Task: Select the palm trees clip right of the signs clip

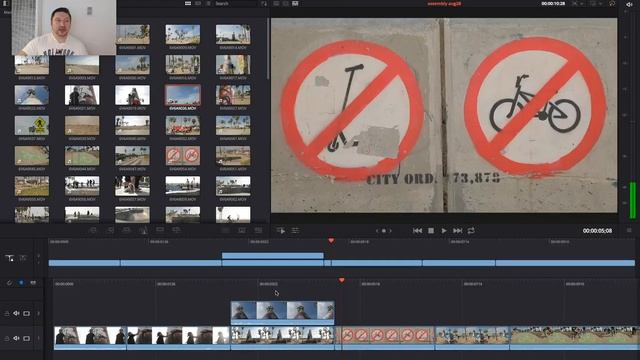Action: coord(472,338)
